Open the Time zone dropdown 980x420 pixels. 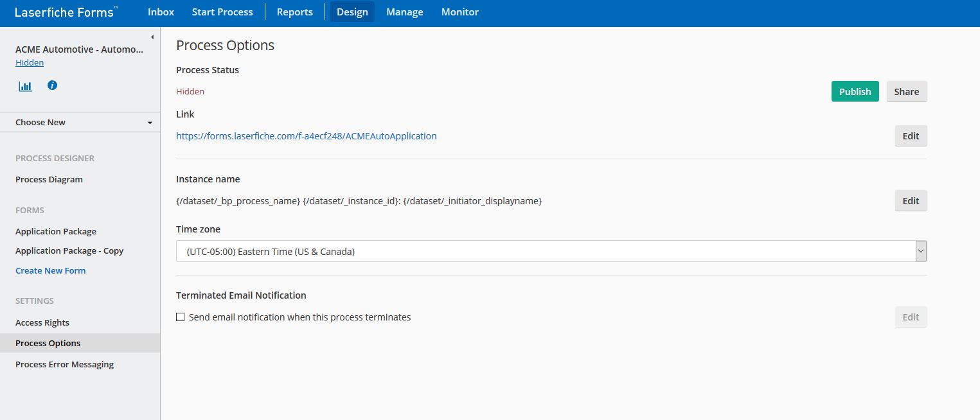(551, 252)
